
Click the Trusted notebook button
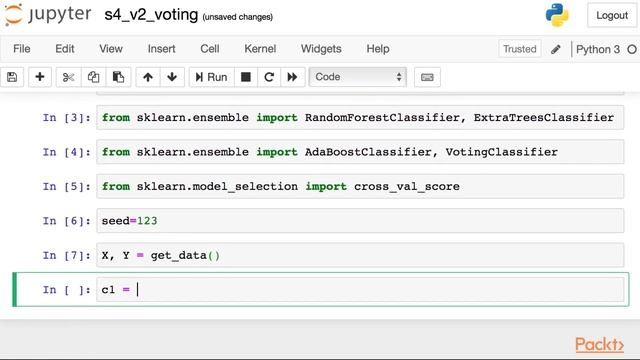[x=520, y=49]
